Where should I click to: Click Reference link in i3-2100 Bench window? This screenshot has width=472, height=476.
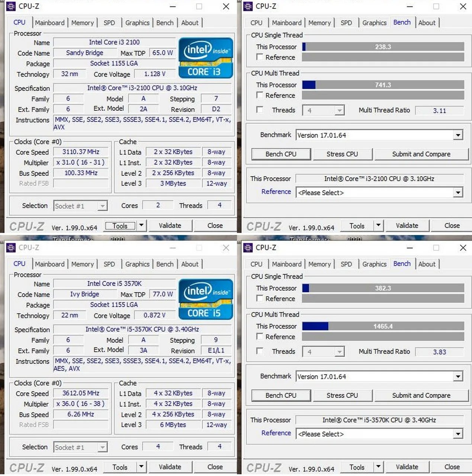click(x=276, y=192)
